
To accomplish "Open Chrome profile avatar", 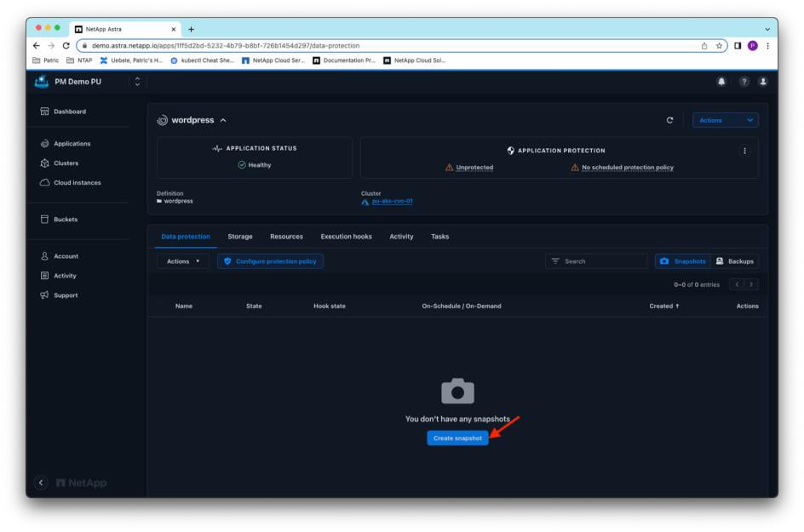I will pos(752,46).
